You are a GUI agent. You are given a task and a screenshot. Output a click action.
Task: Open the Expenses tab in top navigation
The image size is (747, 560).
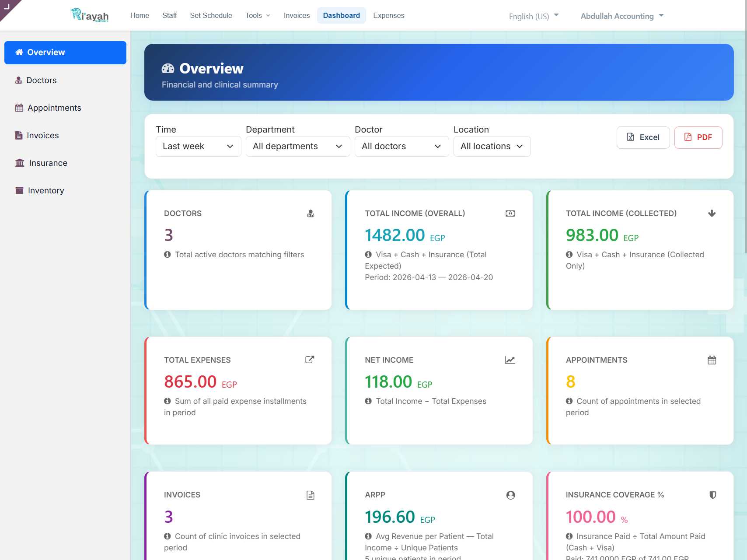coord(389,15)
